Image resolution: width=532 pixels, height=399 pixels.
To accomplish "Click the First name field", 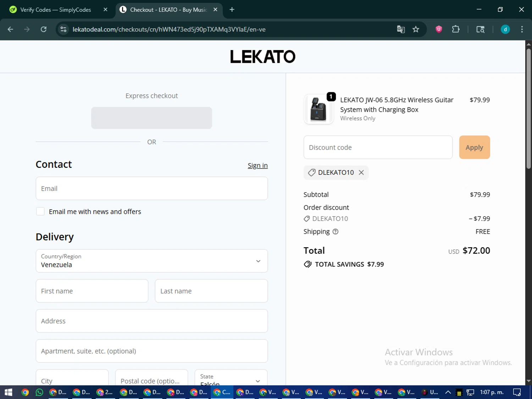I will pos(92,291).
